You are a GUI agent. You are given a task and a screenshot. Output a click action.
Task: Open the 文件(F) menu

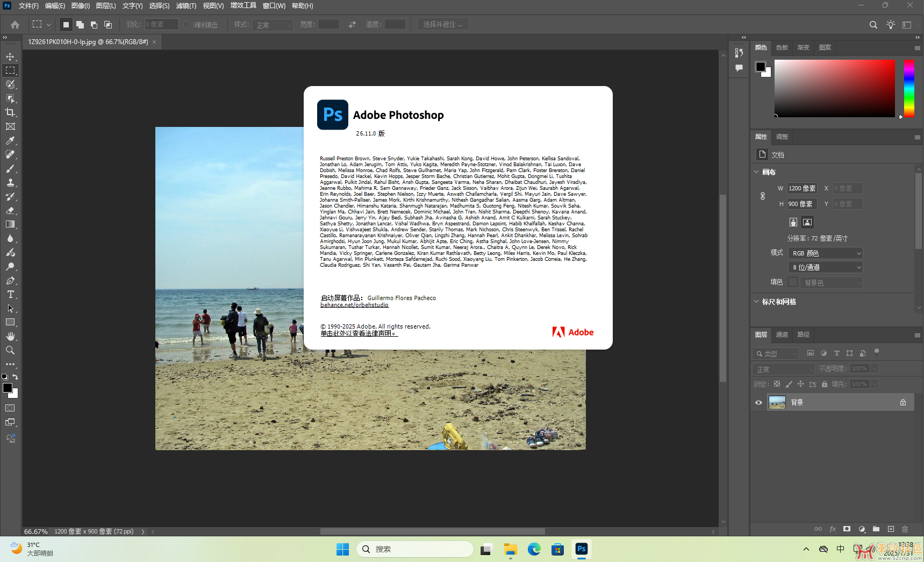(x=28, y=6)
